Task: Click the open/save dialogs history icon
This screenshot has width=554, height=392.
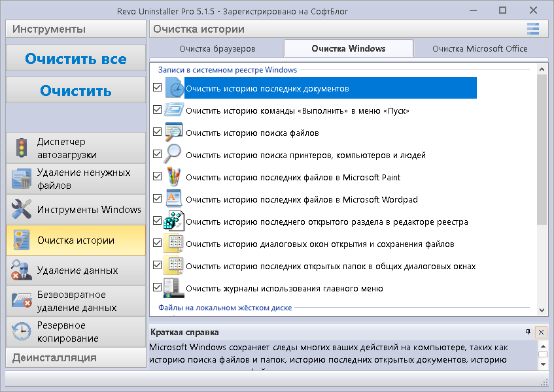Action: [x=173, y=243]
